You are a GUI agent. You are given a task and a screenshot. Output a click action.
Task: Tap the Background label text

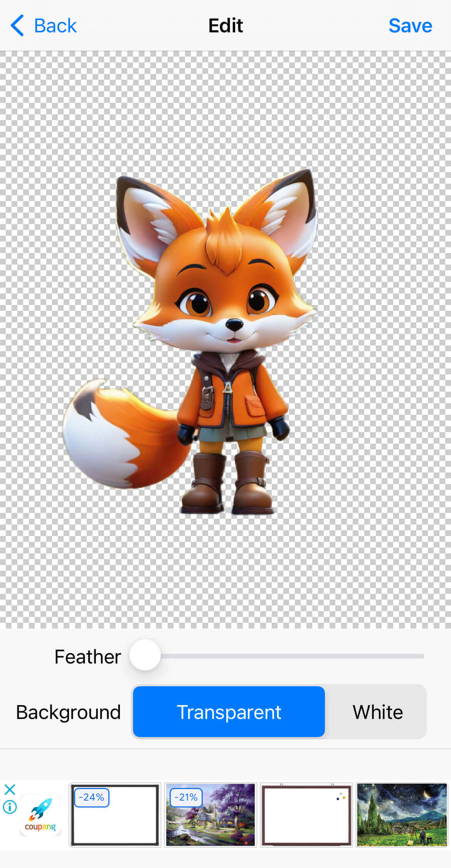[x=68, y=712]
